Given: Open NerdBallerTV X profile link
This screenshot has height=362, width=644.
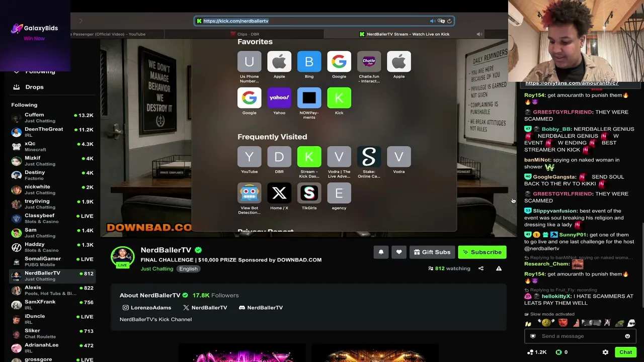Looking at the screenshot, I should (x=205, y=308).
